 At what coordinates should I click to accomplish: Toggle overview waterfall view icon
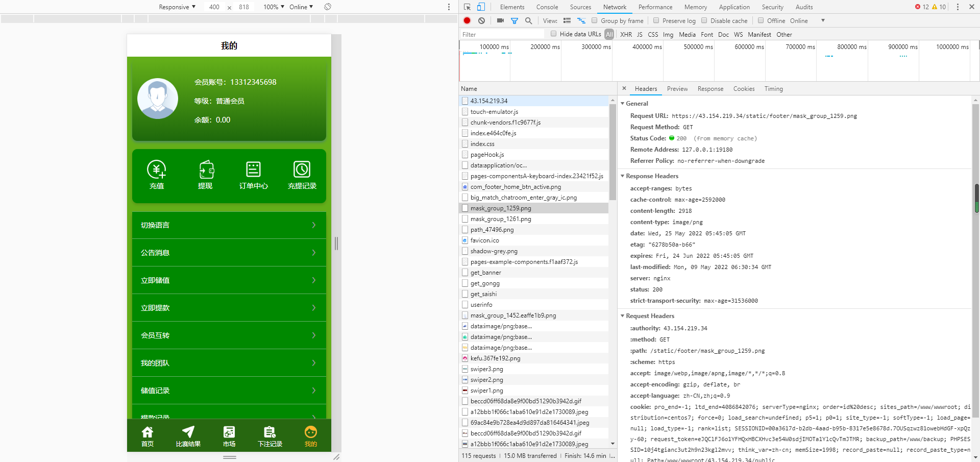coord(581,20)
